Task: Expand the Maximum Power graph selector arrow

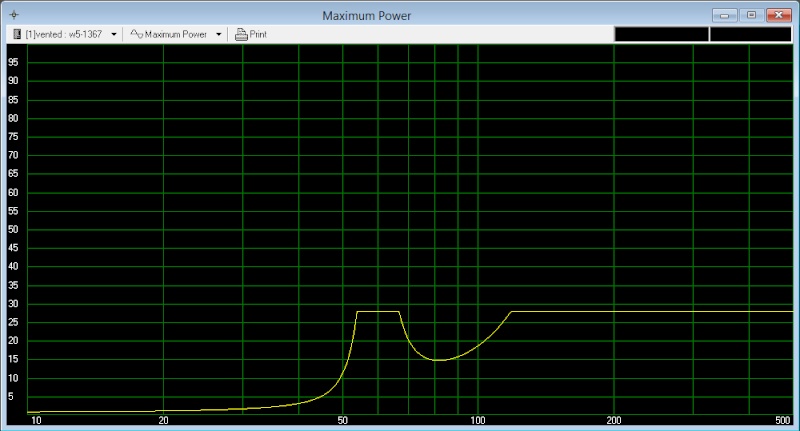Action: [218, 35]
